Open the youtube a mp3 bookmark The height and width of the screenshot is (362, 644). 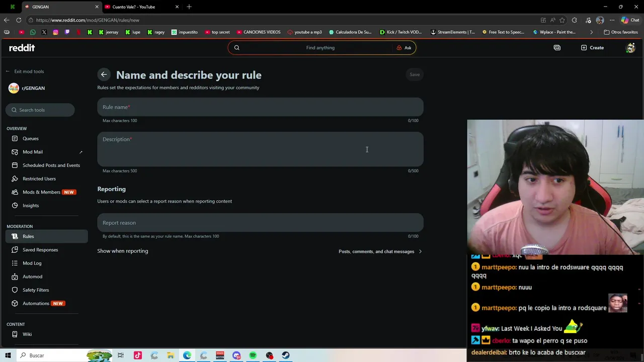pyautogui.click(x=304, y=32)
